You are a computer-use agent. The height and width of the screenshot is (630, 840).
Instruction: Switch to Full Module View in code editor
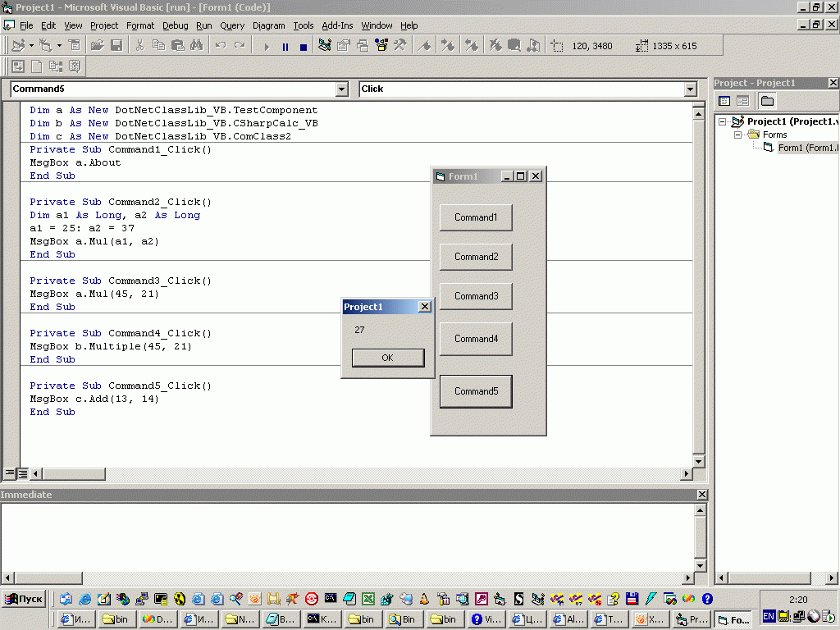(x=23, y=473)
